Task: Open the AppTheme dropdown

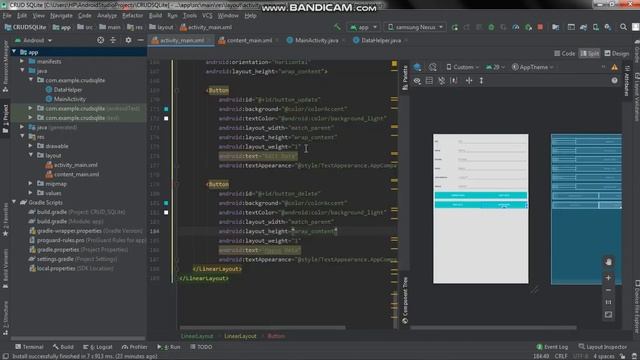Action: [533, 67]
